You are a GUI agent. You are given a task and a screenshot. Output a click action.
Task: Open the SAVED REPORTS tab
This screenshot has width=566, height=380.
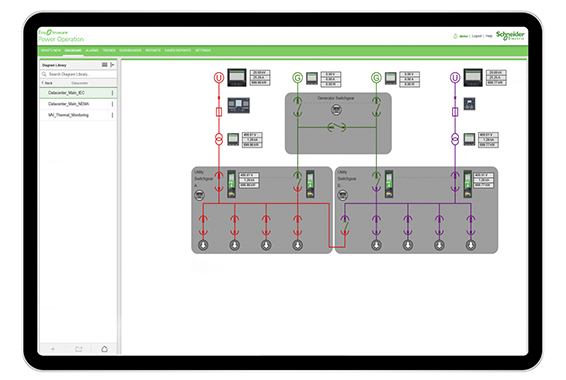[x=178, y=50]
